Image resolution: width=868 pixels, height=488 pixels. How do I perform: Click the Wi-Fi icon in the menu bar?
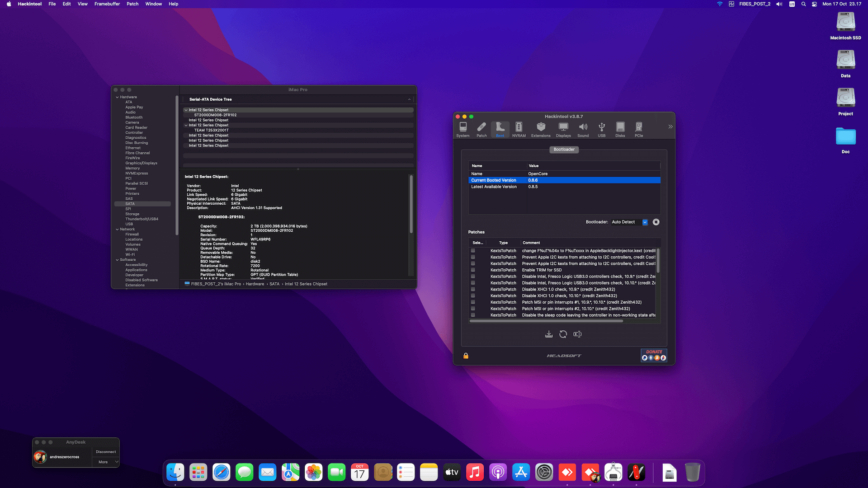point(720,4)
